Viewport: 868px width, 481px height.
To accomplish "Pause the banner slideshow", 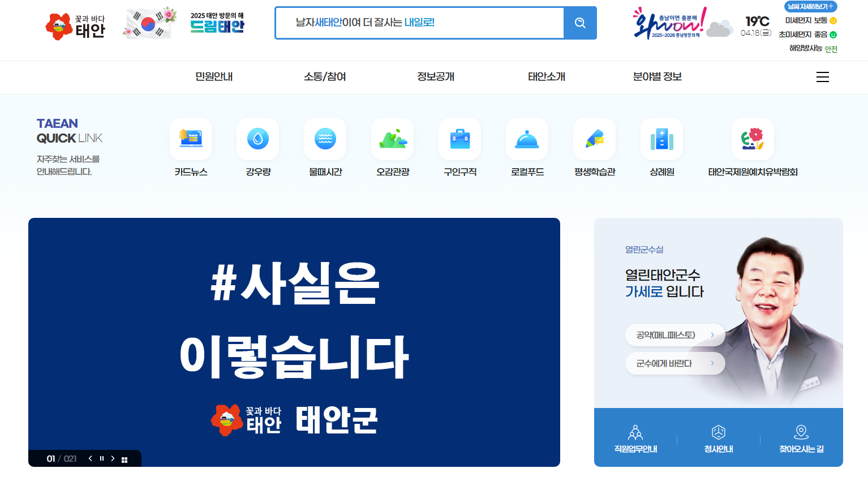I will (x=102, y=458).
